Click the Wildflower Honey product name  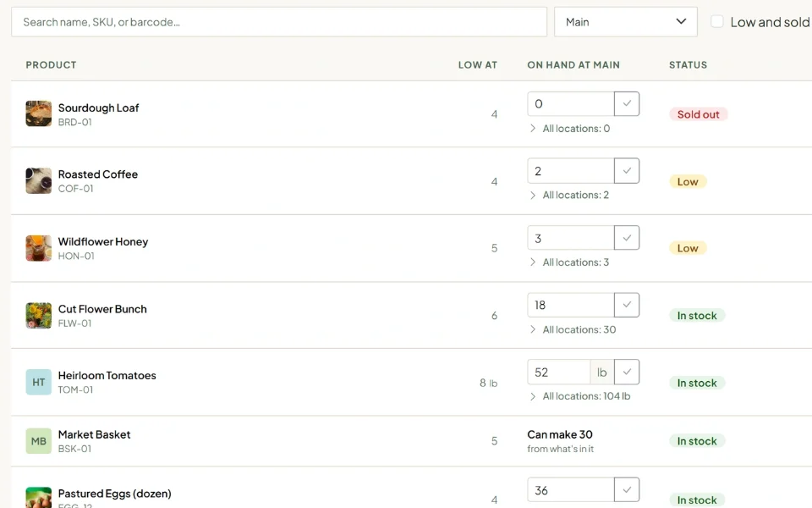103,241
